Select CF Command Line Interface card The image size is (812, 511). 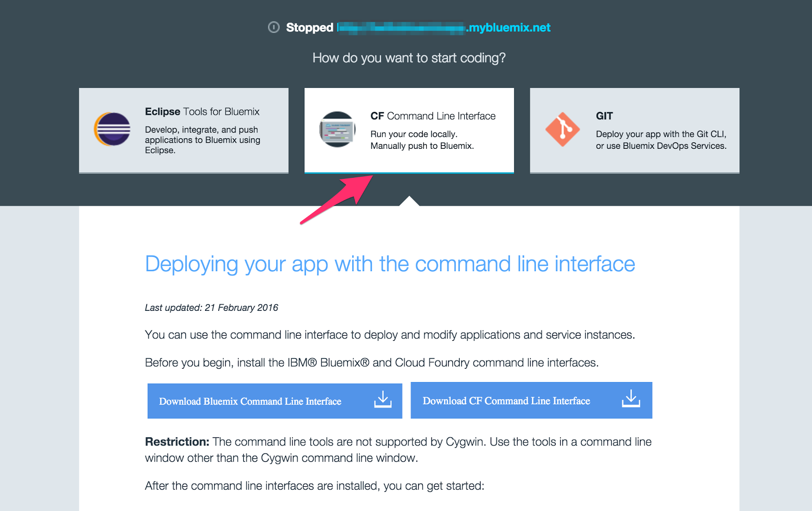pyautogui.click(x=409, y=131)
